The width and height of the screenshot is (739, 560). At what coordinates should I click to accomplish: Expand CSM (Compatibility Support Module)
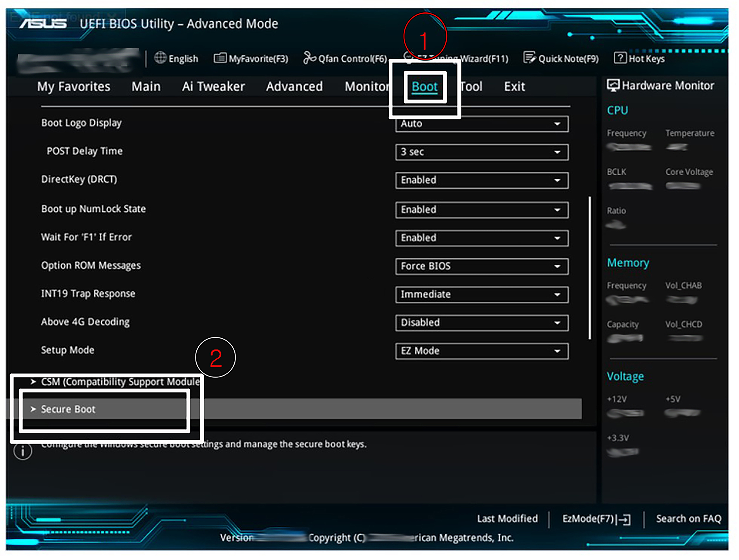click(115, 382)
